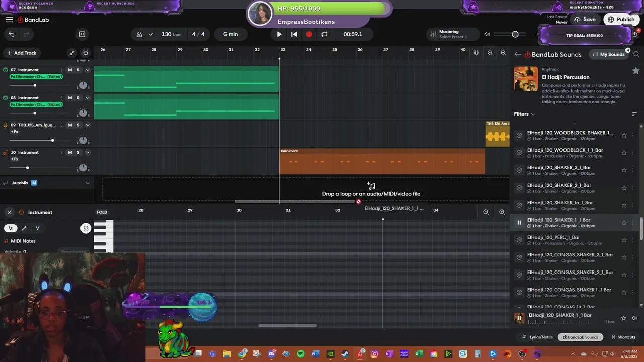Go back in the BandLab Sounds panel

[518, 54]
